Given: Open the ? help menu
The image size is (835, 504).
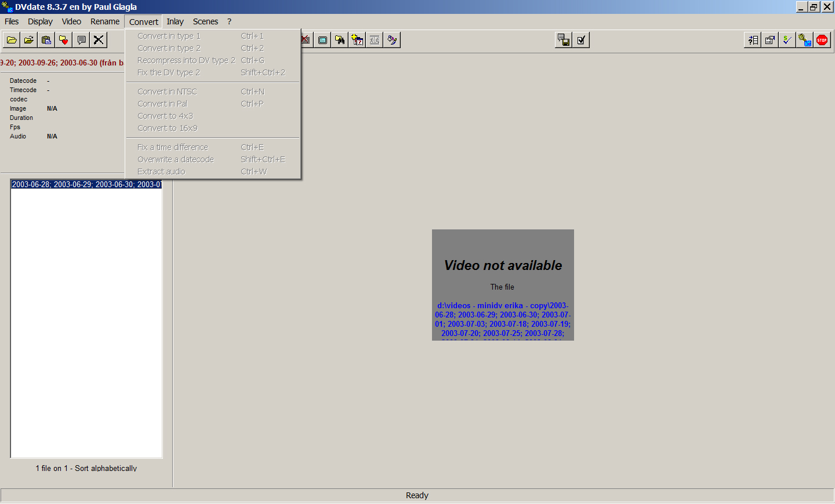Looking at the screenshot, I should tap(229, 21).
